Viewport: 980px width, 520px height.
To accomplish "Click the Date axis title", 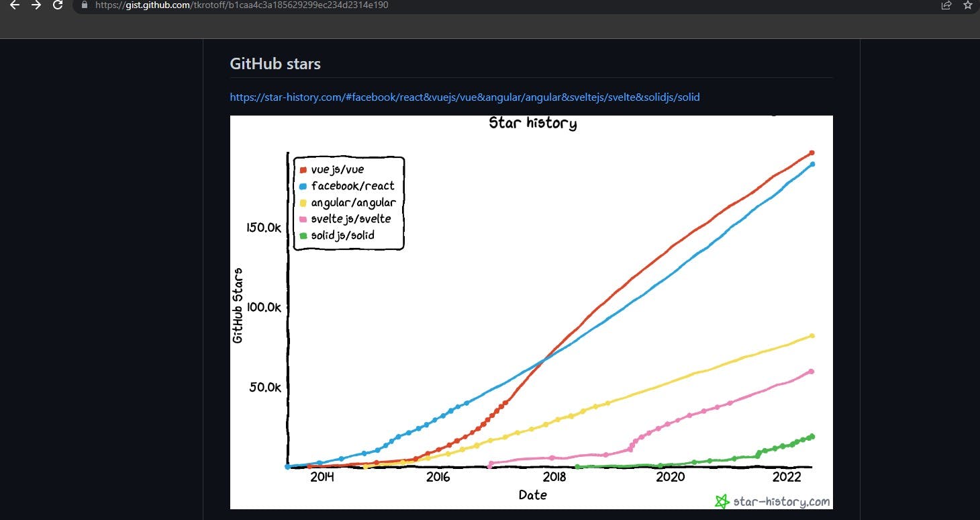I will pos(533,495).
